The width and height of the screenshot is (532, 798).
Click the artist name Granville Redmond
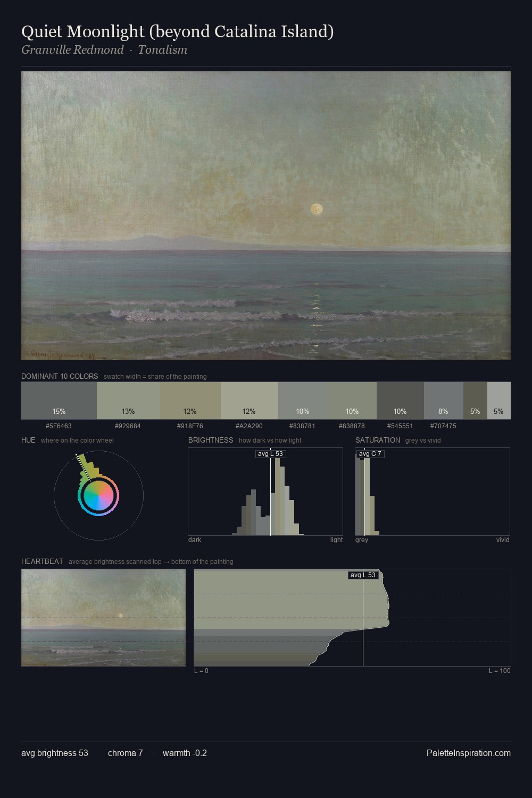pos(72,50)
